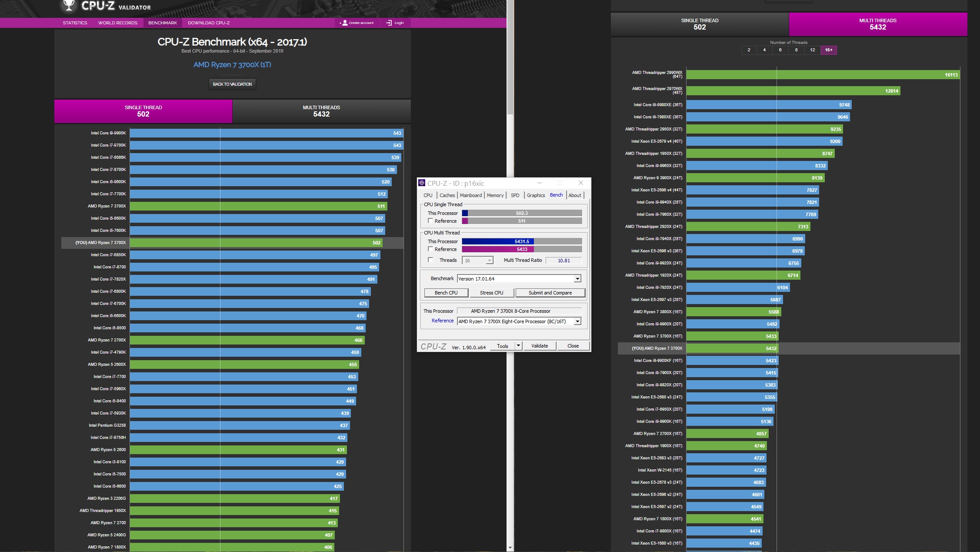This screenshot has height=552, width=980.
Task: Expand the Benchmark version dropdown
Action: (x=577, y=279)
